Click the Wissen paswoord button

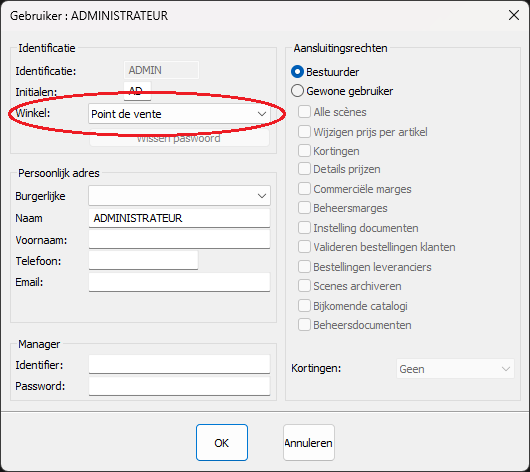click(x=179, y=139)
